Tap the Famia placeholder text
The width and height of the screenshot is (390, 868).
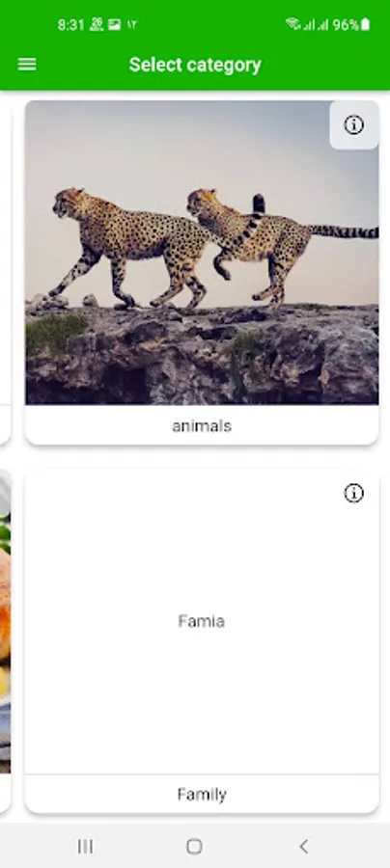coord(202,621)
